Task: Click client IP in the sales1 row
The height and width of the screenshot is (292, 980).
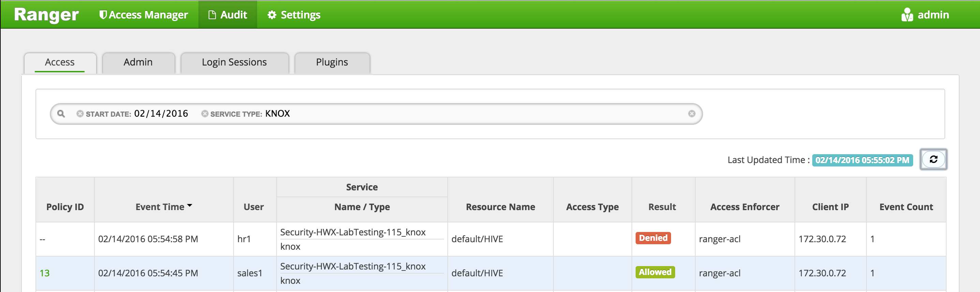Action: [x=822, y=273]
